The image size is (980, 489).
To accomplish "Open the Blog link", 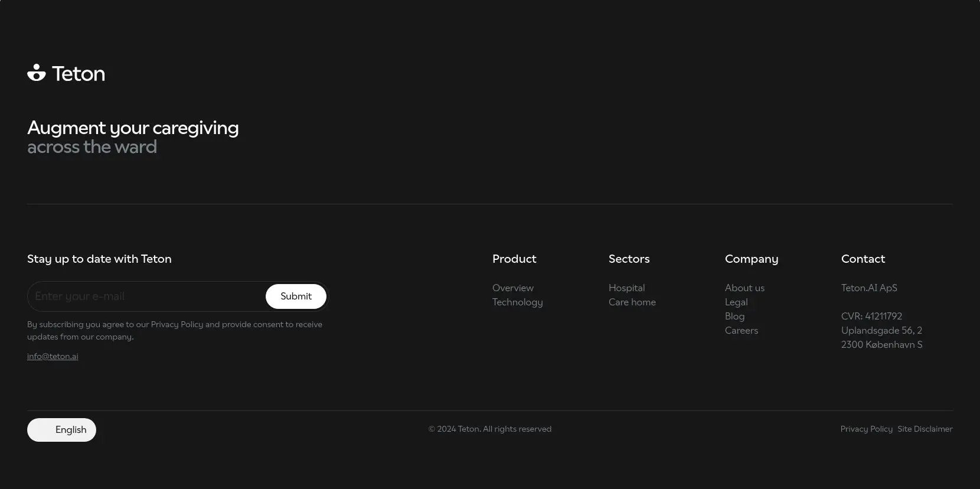I will tap(734, 316).
